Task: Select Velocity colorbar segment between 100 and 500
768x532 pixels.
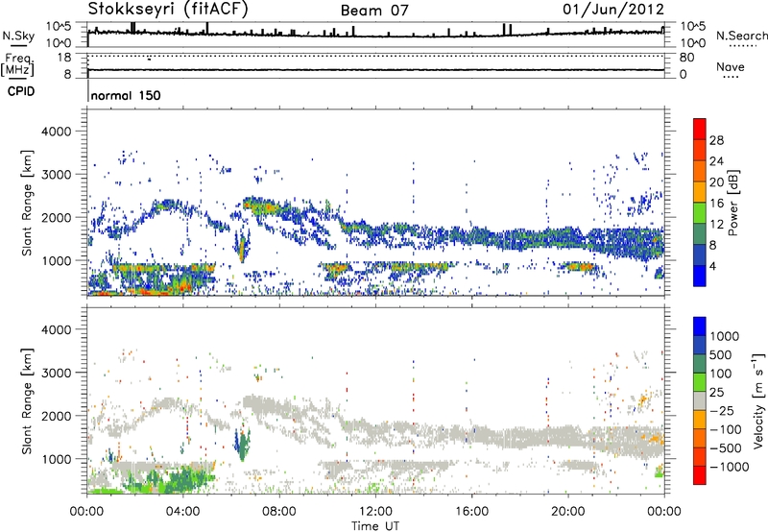Action: pos(700,364)
